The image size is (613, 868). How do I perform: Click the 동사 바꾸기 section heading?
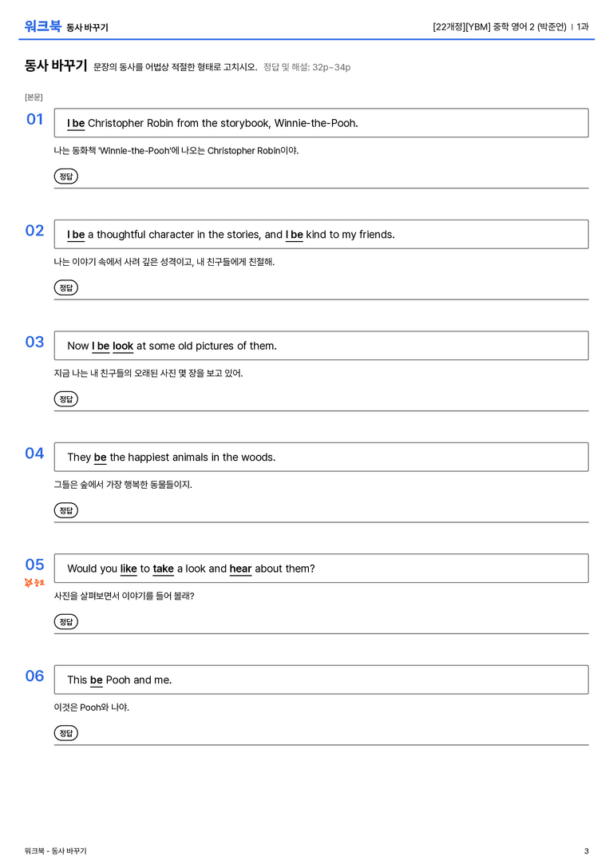[56, 65]
